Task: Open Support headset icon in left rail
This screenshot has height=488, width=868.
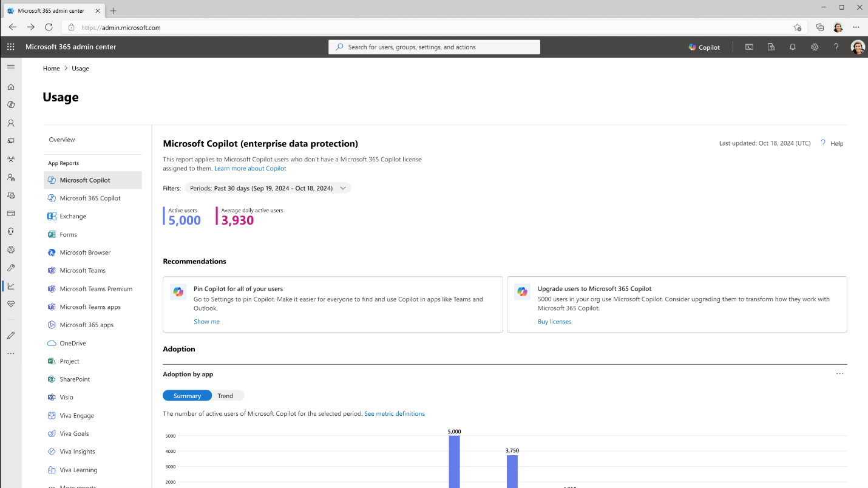Action: [x=11, y=231]
